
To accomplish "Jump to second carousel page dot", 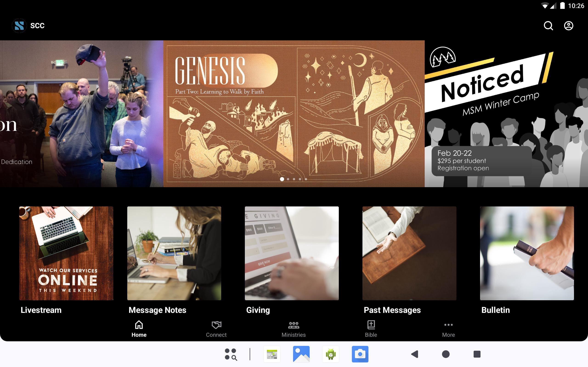I will click(288, 179).
